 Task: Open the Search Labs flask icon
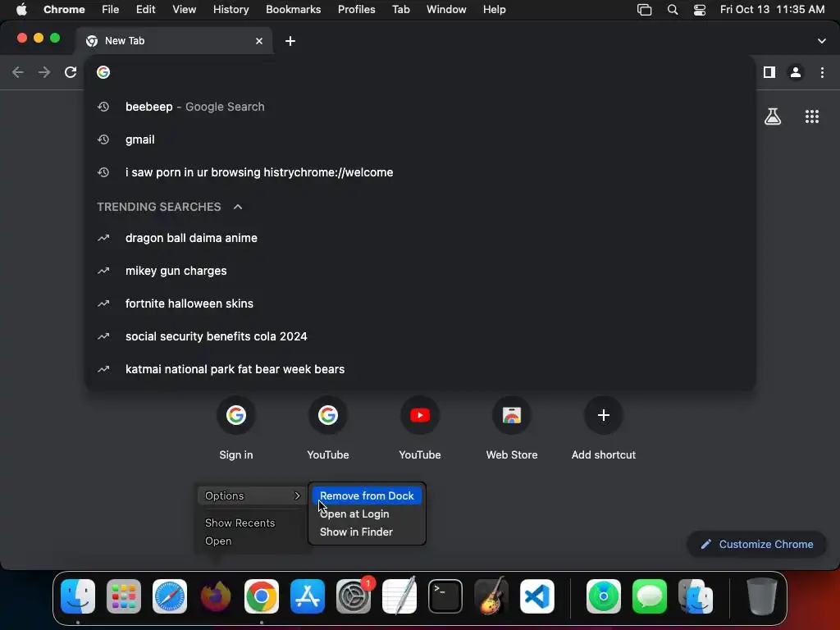tap(773, 116)
